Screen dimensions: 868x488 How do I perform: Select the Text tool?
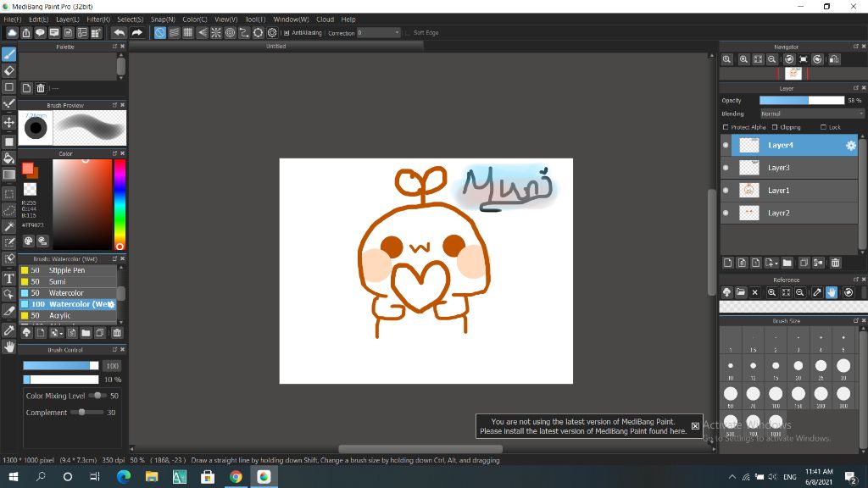8,278
